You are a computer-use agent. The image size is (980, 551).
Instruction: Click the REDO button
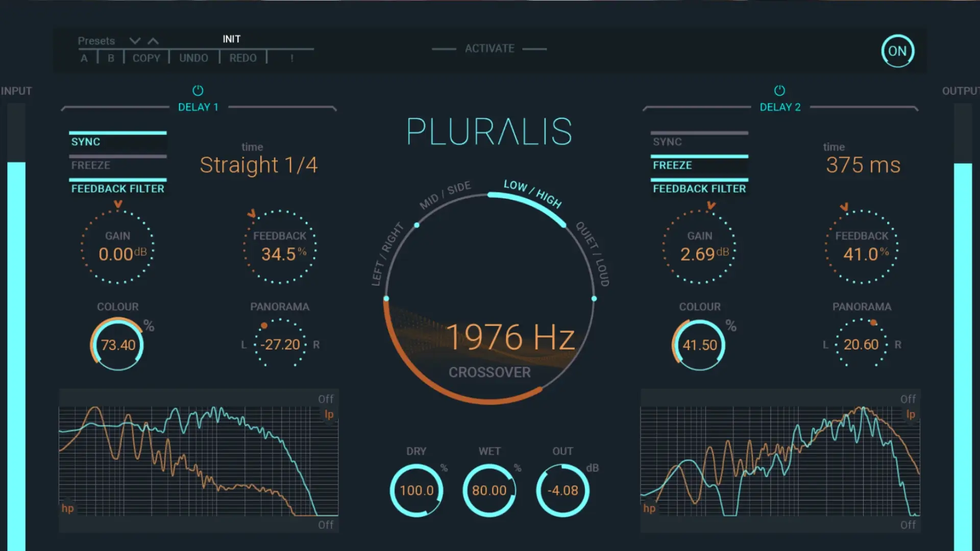(x=243, y=58)
